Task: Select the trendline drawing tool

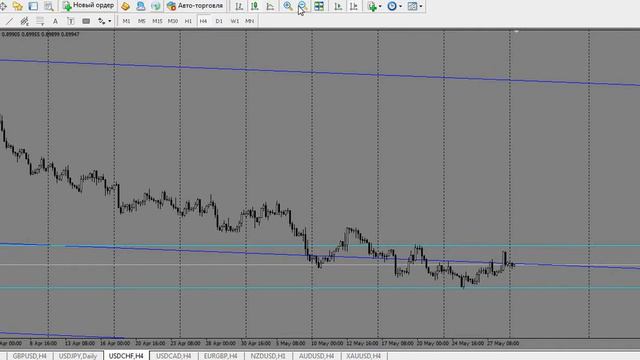Action: 9,21
